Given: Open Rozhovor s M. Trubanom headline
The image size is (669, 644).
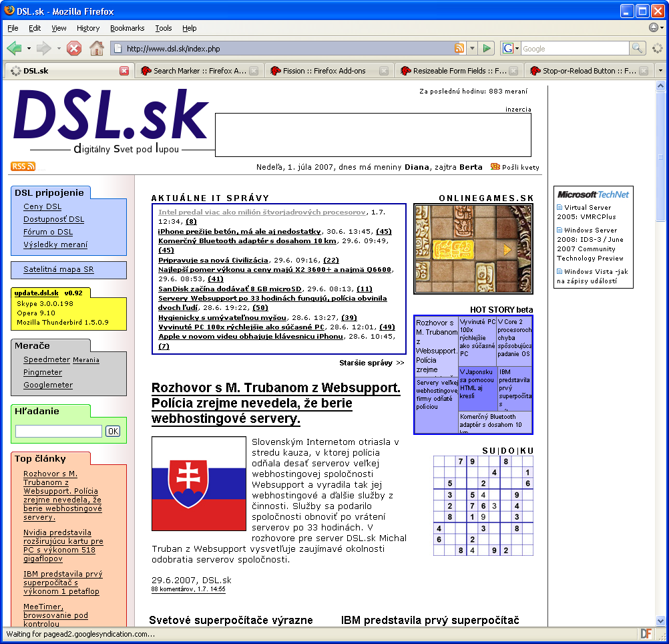Looking at the screenshot, I should pyautogui.click(x=276, y=403).
